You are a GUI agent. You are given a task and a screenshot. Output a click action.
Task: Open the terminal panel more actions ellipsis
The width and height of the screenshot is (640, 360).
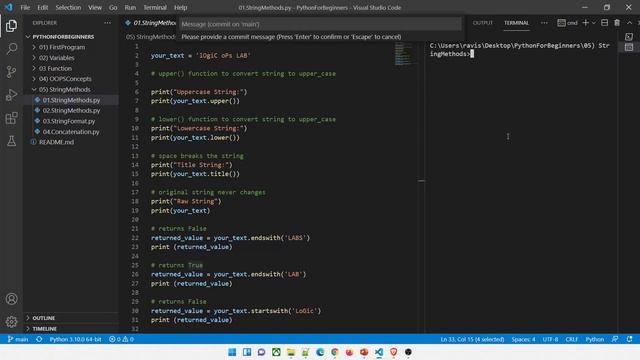pyautogui.click(x=544, y=23)
